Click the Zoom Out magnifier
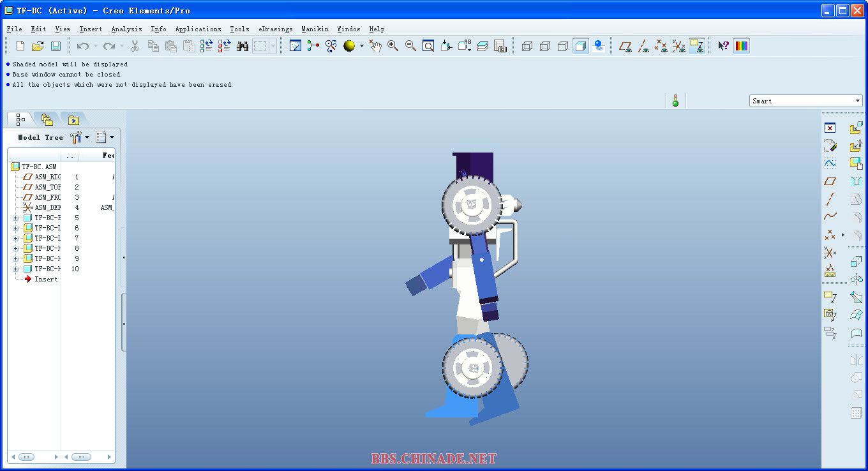The height and width of the screenshot is (471, 868). (x=411, y=46)
